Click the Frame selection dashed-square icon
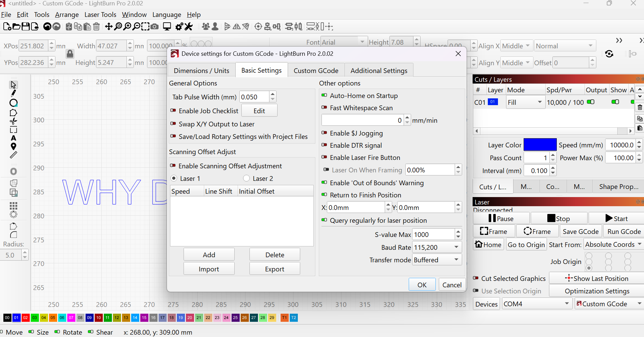Image resolution: width=644 pixels, height=337 pixels. click(x=145, y=26)
